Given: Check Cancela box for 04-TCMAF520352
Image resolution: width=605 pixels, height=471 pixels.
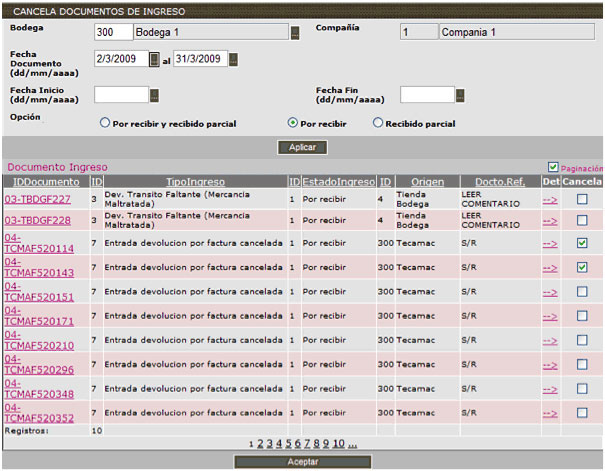Looking at the screenshot, I should point(582,413).
